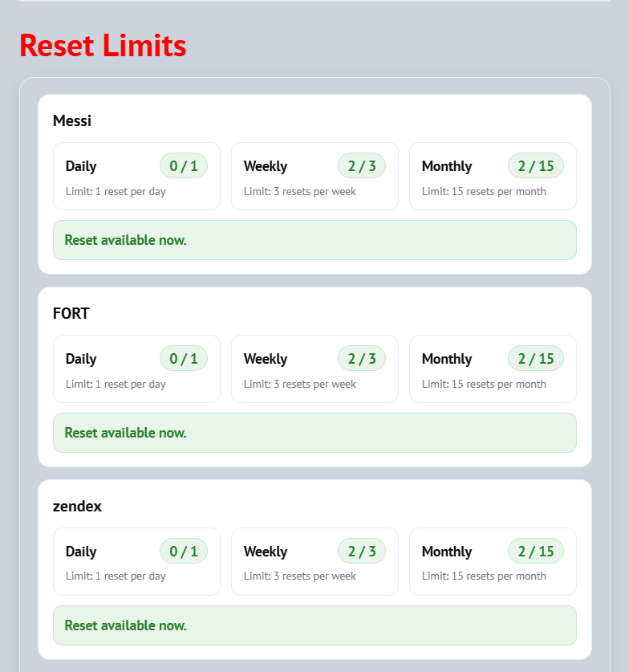Open Messi's Daily limit card

(136, 176)
